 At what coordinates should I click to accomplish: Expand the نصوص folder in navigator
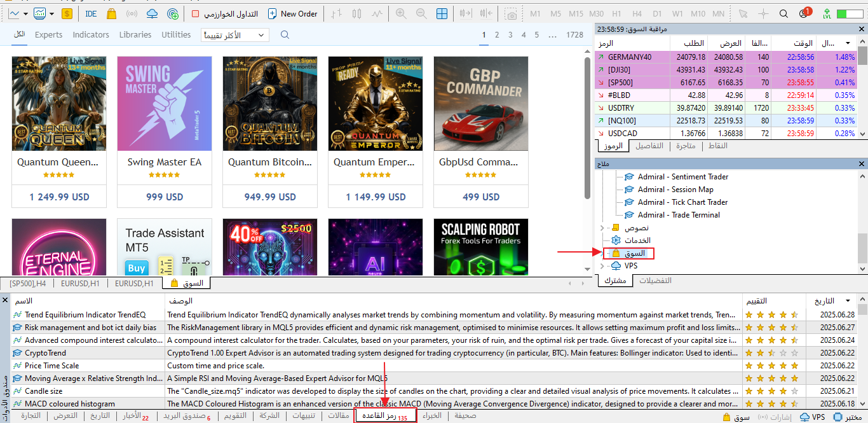(x=602, y=228)
